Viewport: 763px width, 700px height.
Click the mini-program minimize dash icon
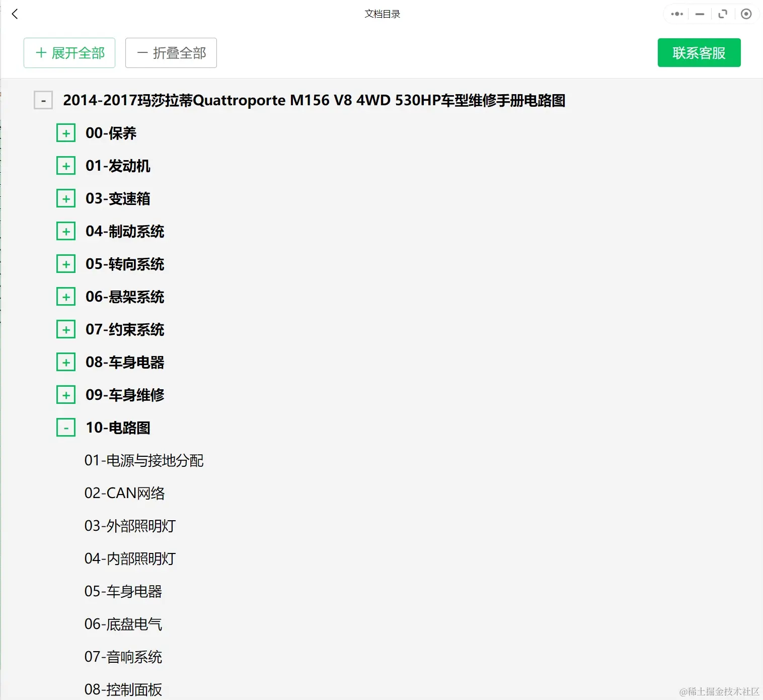(700, 14)
